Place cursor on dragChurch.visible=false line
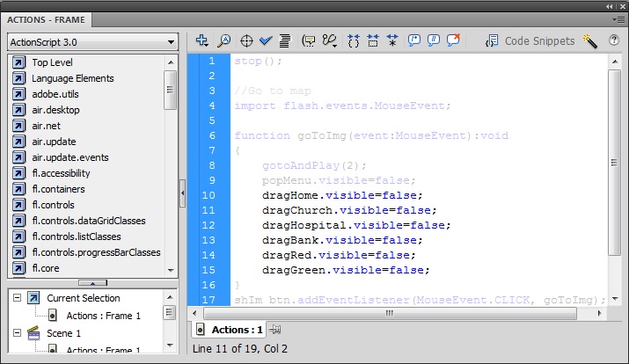629x364 pixels. (x=349, y=210)
